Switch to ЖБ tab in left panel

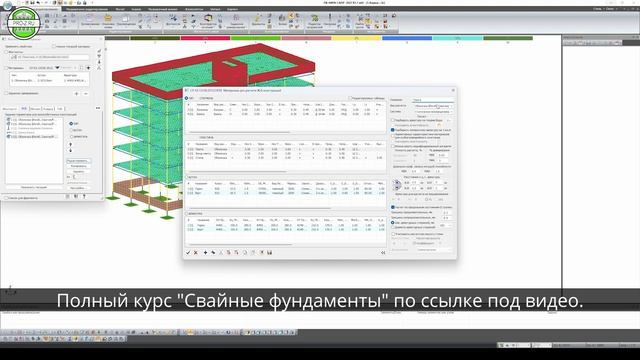24,109
